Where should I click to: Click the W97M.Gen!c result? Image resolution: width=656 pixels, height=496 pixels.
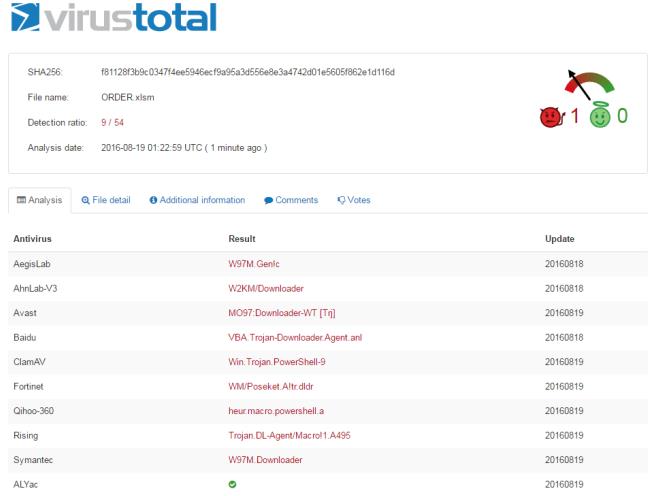(254, 264)
